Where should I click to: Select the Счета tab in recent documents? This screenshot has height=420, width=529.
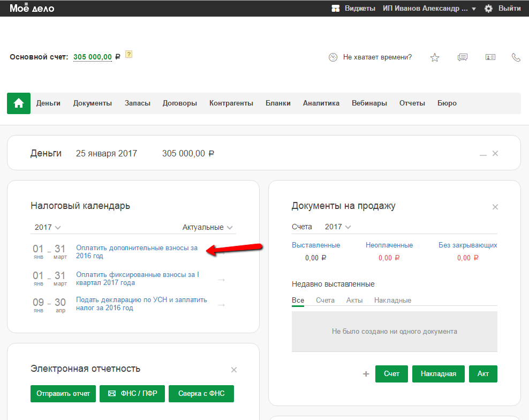(325, 301)
